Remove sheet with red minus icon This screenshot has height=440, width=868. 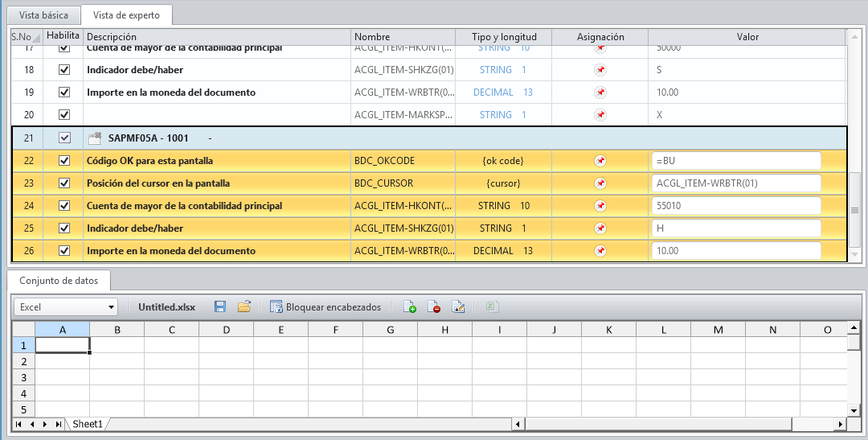coord(434,306)
